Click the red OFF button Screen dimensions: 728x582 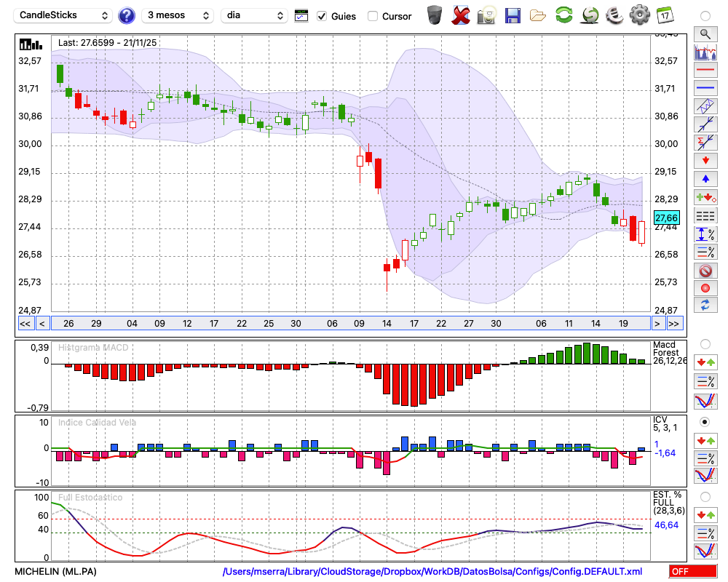[692, 572]
